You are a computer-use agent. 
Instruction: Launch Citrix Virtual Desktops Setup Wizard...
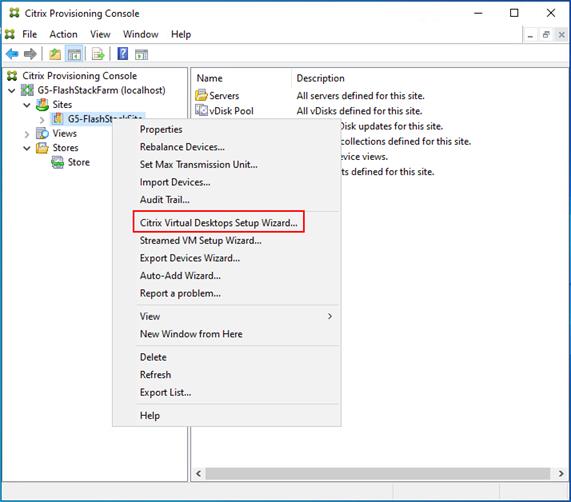click(x=227, y=223)
